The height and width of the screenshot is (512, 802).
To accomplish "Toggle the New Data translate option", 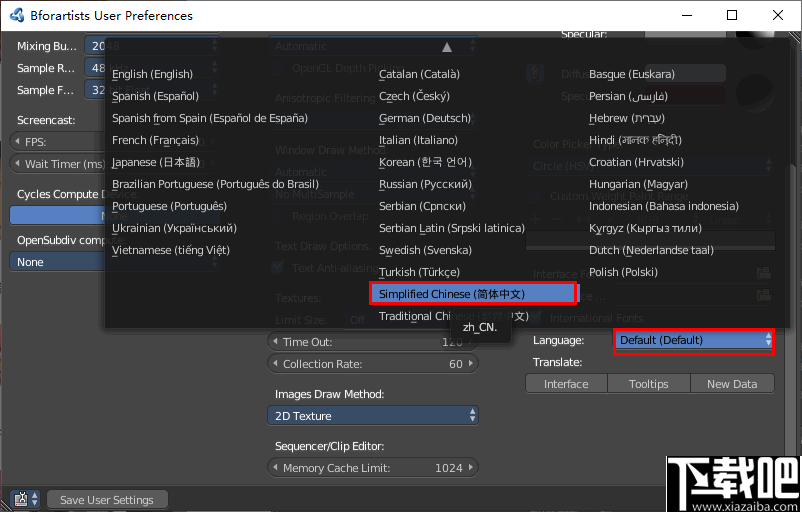I will click(731, 384).
